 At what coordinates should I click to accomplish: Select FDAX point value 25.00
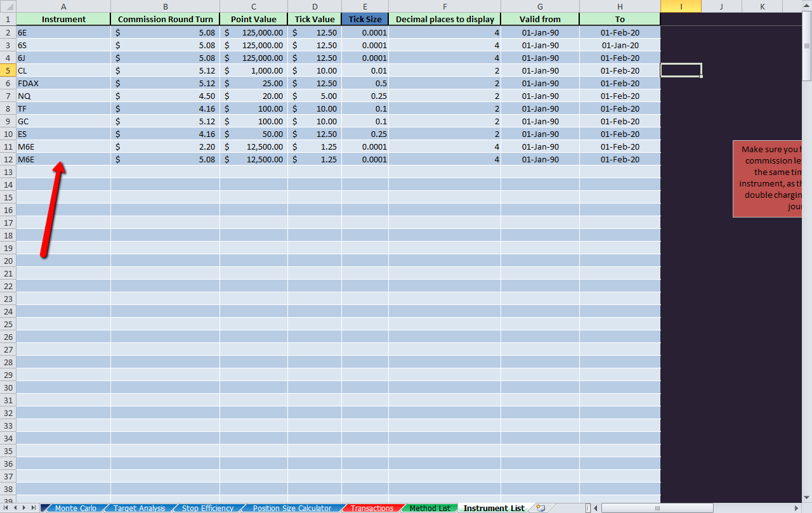tap(254, 83)
